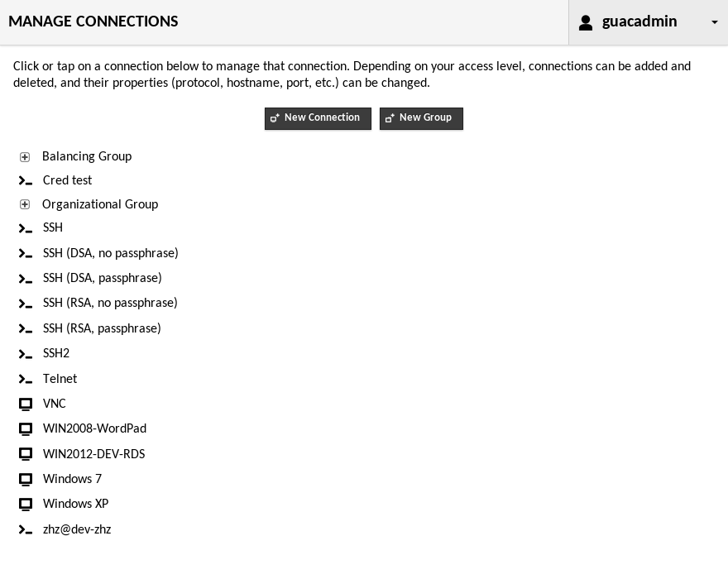Manage the SSH (DSA, passphrase) connection
Screen dimensions: 728x579
coord(103,278)
